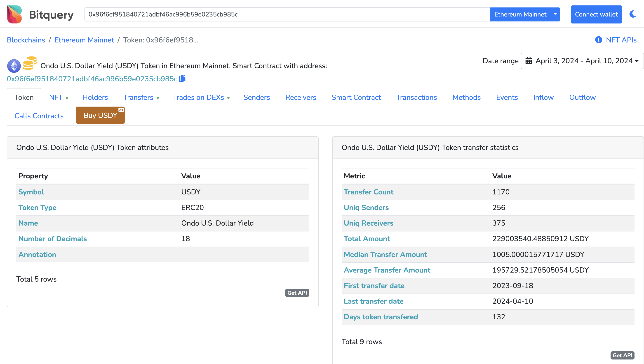This screenshot has width=644, height=364.
Task: Select the Token tab
Action: point(24,97)
